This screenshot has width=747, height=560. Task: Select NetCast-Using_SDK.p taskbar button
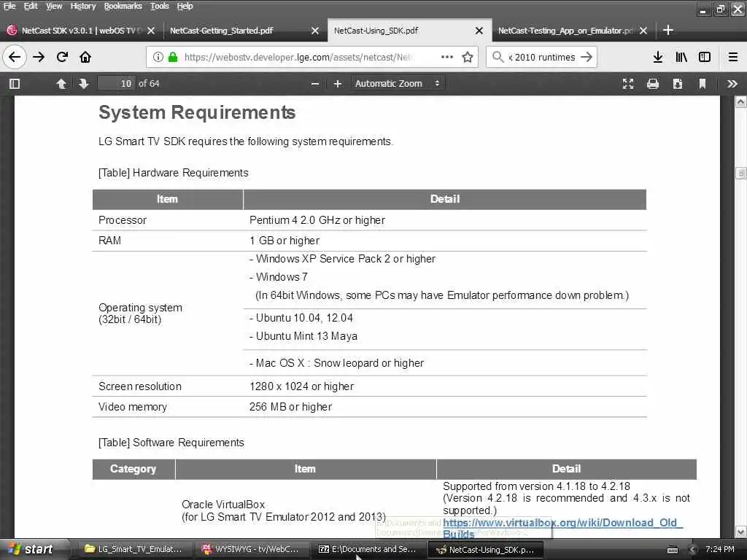point(485,549)
